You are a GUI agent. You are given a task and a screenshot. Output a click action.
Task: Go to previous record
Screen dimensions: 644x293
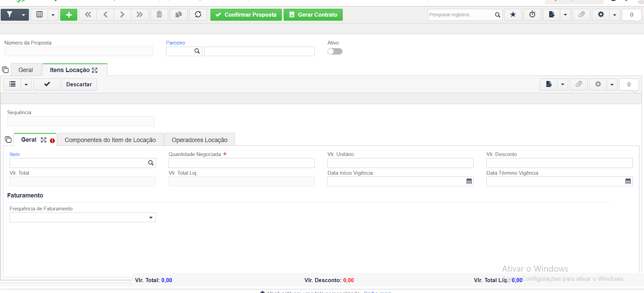tap(105, 15)
